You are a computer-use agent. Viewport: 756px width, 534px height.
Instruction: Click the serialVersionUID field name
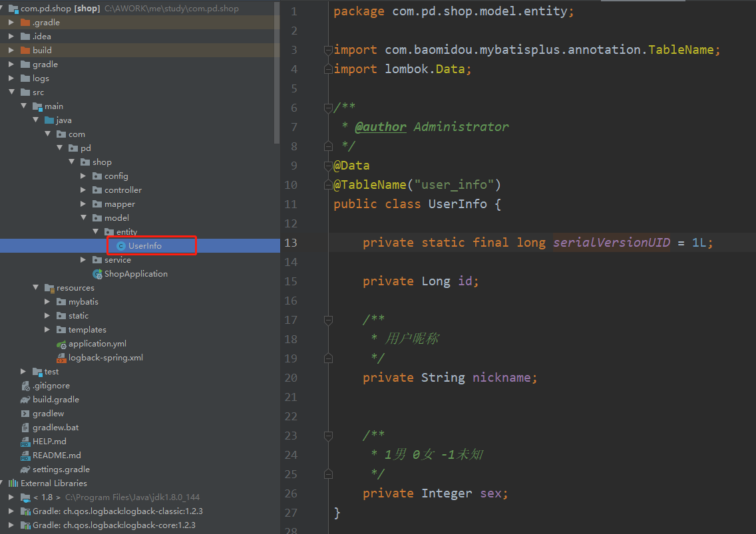612,243
